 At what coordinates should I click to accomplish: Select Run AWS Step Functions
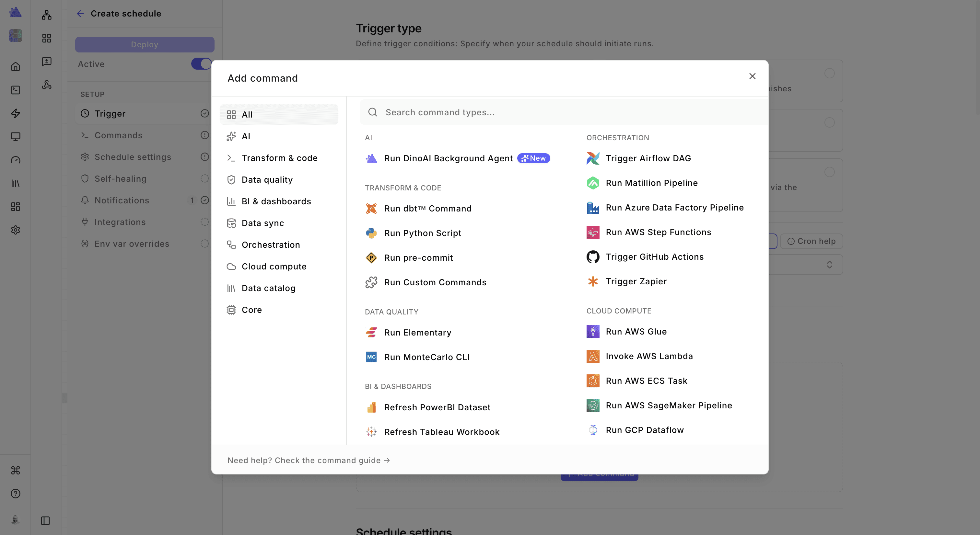pyautogui.click(x=649, y=232)
